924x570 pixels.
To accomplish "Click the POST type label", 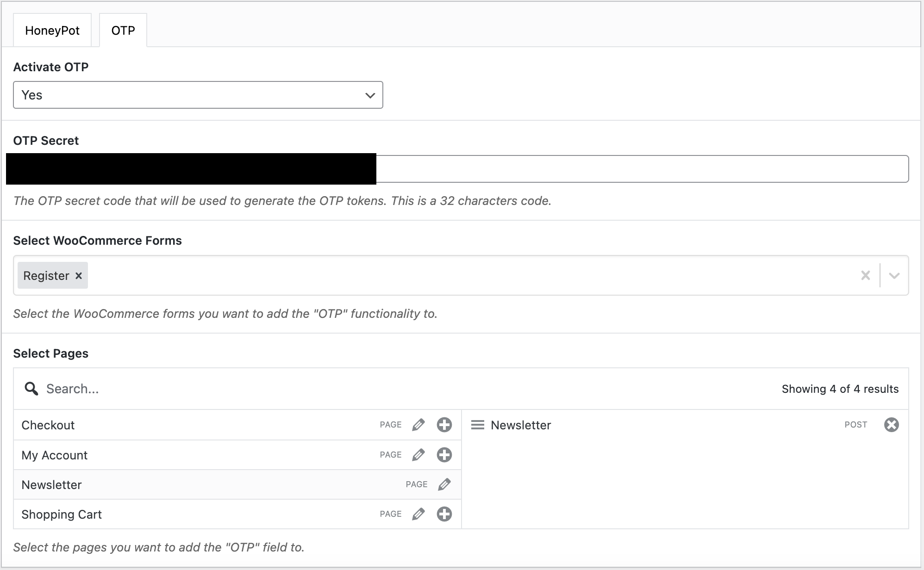I will click(x=856, y=425).
